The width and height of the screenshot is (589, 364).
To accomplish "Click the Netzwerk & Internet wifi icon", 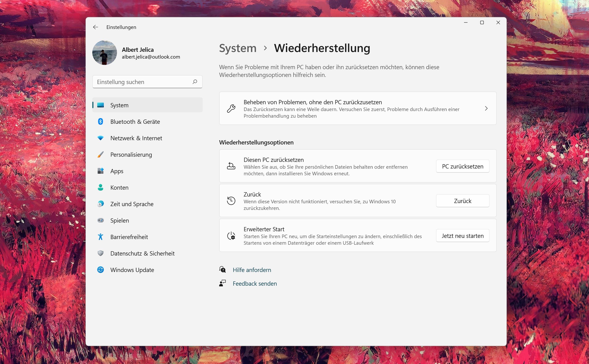I will pyautogui.click(x=101, y=138).
